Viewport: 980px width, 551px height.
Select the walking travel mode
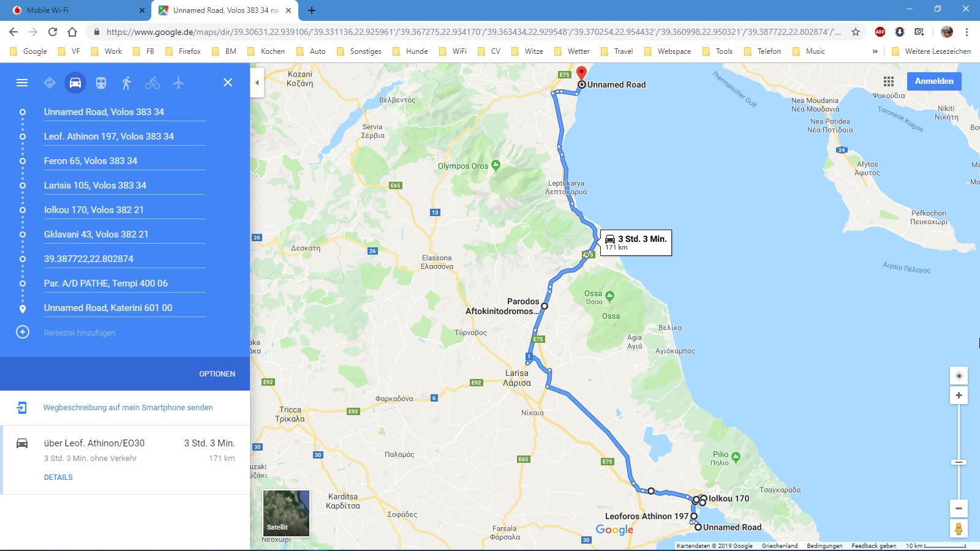pyautogui.click(x=127, y=83)
